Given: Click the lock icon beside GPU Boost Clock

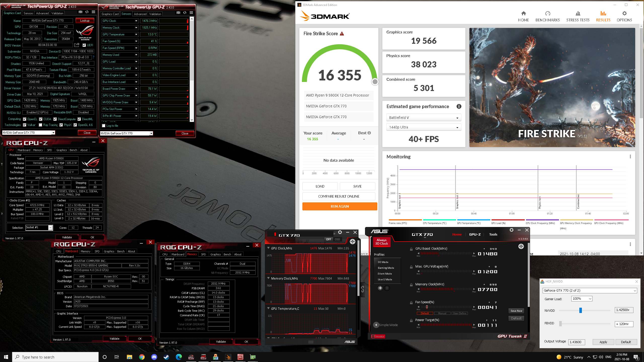Looking at the screenshot, I should pyautogui.click(x=411, y=249).
